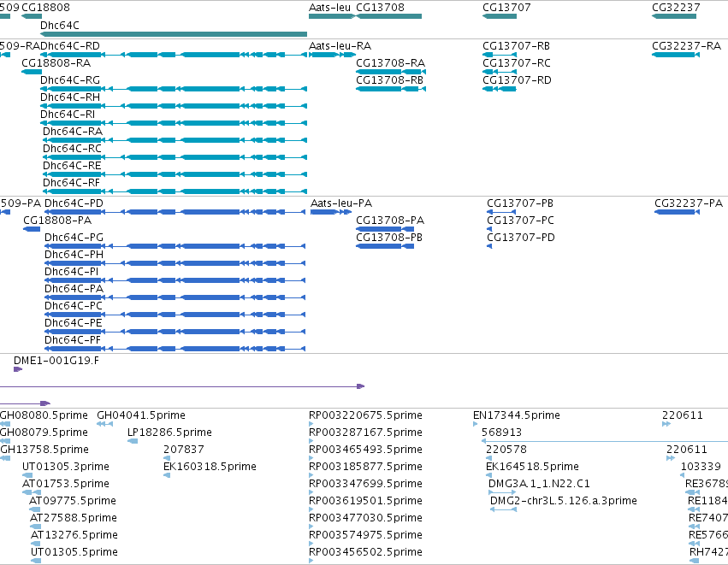
Task: Click EST label RP003287167.5prime
Action: coord(366,433)
